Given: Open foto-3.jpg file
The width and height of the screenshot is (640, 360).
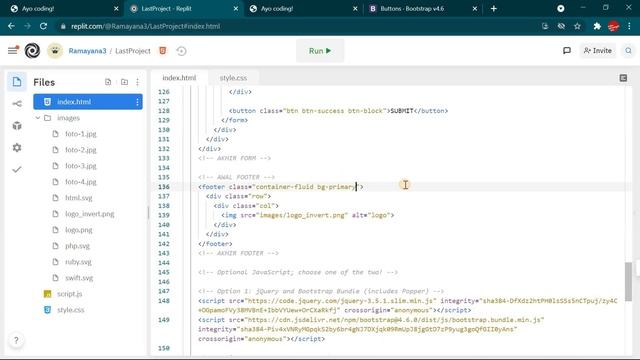Looking at the screenshot, I should click(x=81, y=166).
